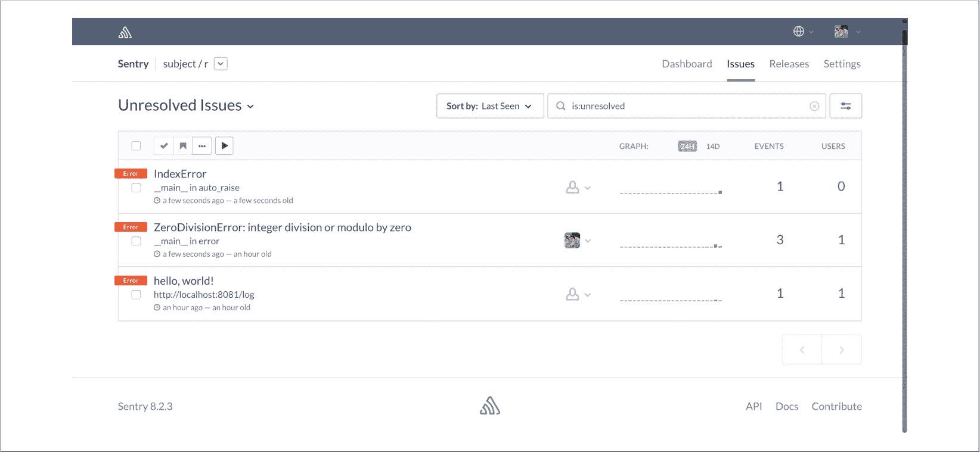Toggle the select all issues checkbox
This screenshot has height=452, width=980.
click(136, 146)
